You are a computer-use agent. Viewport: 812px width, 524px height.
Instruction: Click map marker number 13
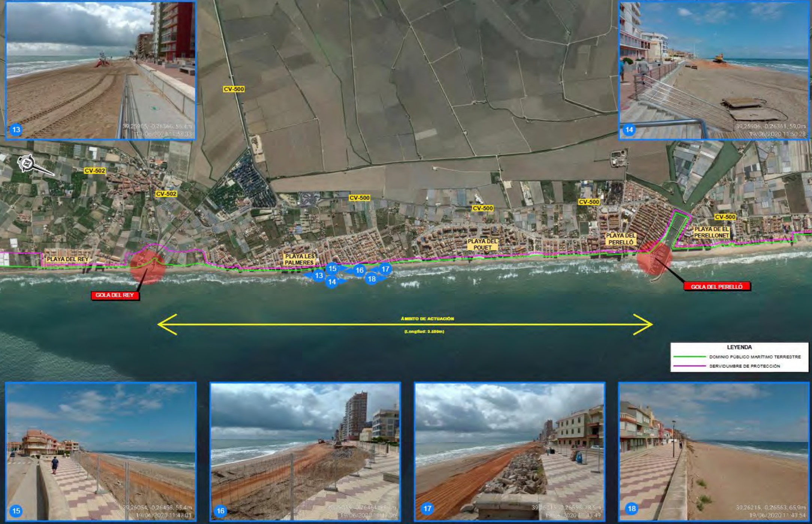[318, 276]
